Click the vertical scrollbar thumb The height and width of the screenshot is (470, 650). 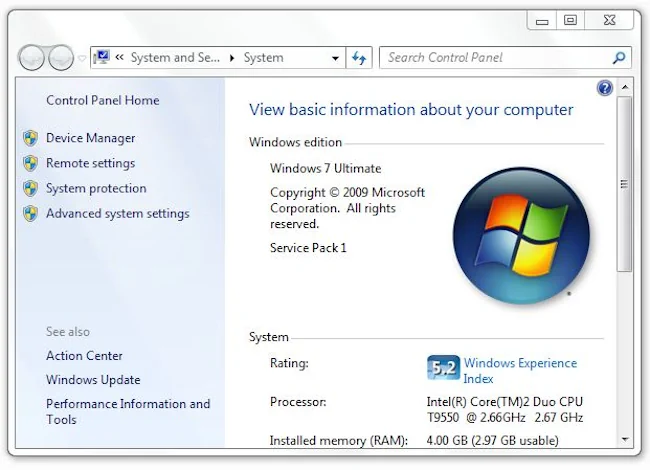tap(624, 184)
